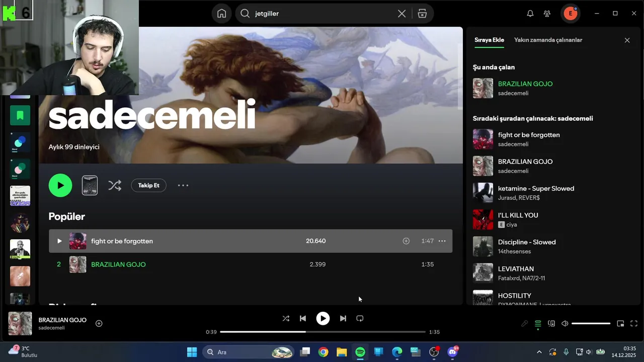The width and height of the screenshot is (644, 362).
Task: Open the blue Blend playlist in sidebar
Action: tap(20, 142)
